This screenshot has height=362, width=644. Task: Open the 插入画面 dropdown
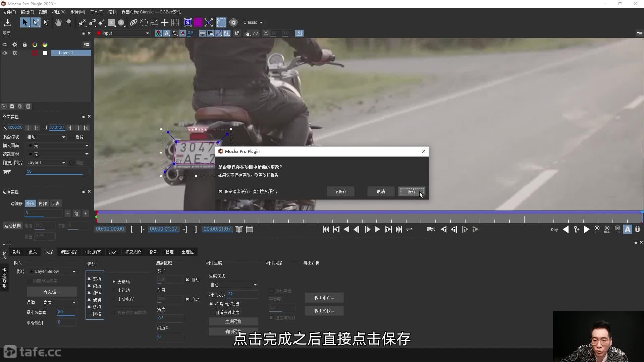coord(58,145)
